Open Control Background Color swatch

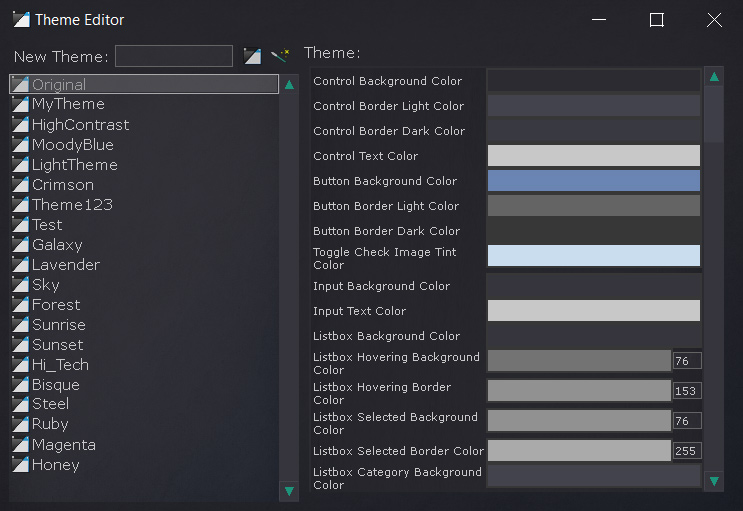point(594,81)
